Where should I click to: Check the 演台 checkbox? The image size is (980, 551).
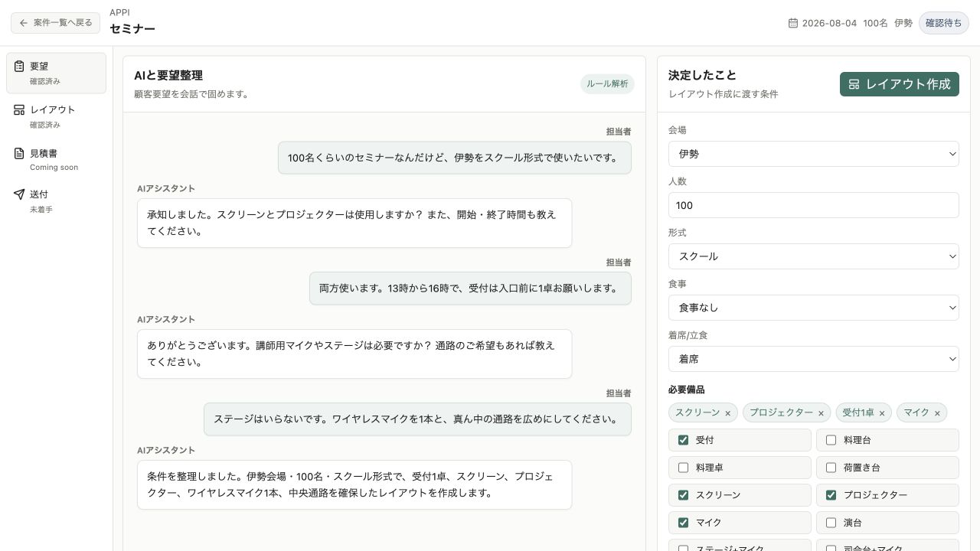[x=831, y=523]
